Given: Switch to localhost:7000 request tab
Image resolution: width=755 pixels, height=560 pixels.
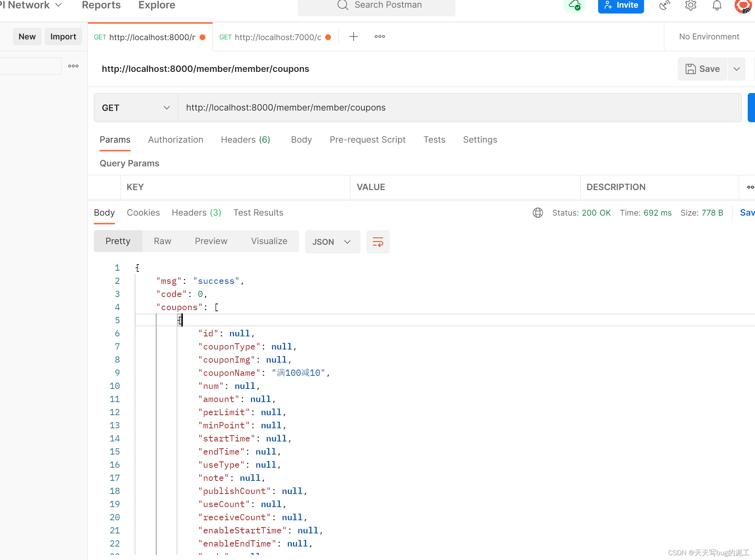Looking at the screenshot, I should (275, 37).
